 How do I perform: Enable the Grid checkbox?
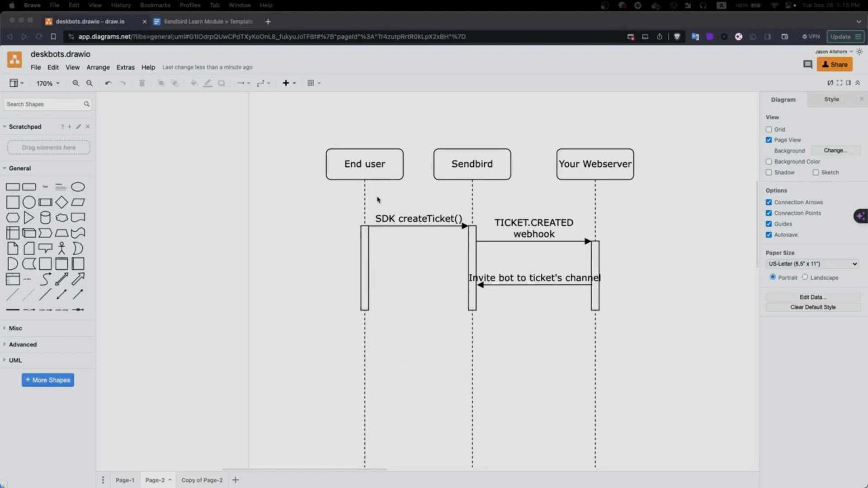(769, 129)
